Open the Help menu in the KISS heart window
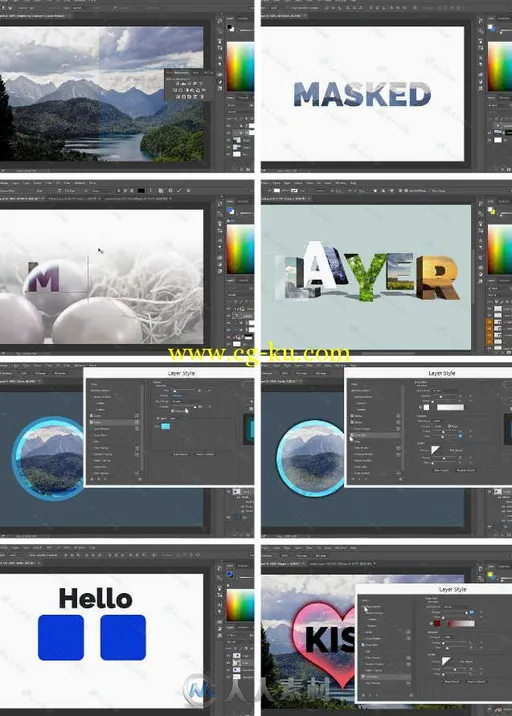This screenshot has height=716, width=512. 352,548
